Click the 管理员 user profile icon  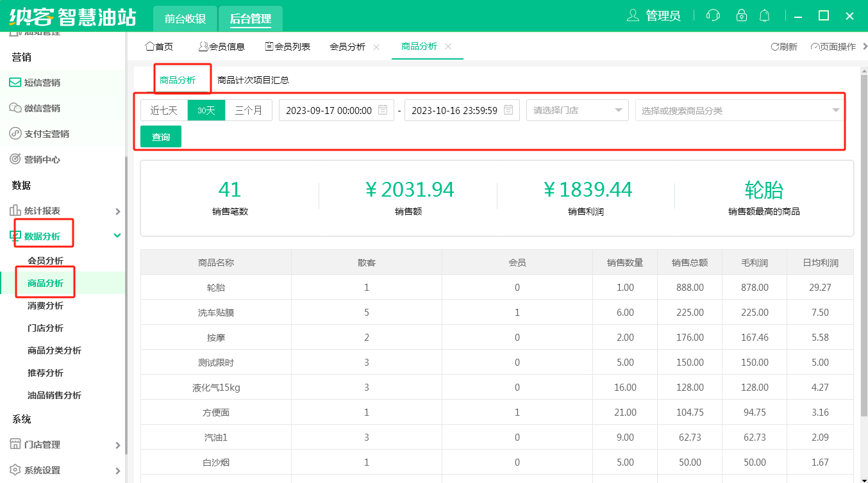633,15
